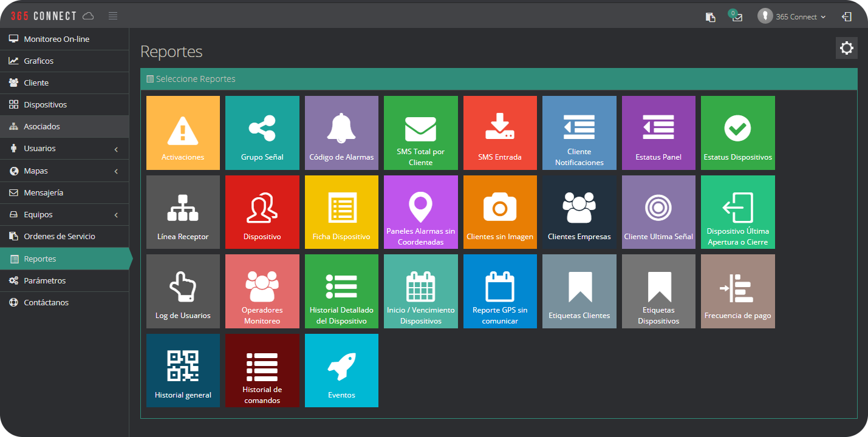Open the Contáctanos sidebar link

tap(46, 303)
